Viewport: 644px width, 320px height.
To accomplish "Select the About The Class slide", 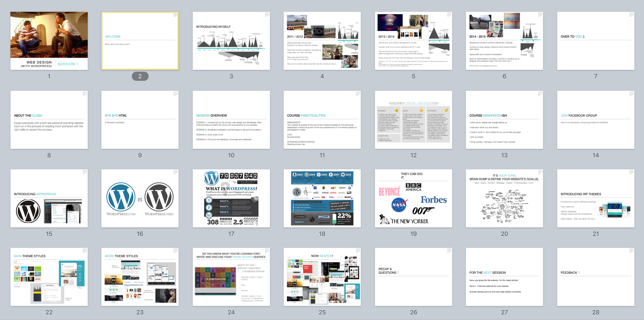I will pos(49,120).
